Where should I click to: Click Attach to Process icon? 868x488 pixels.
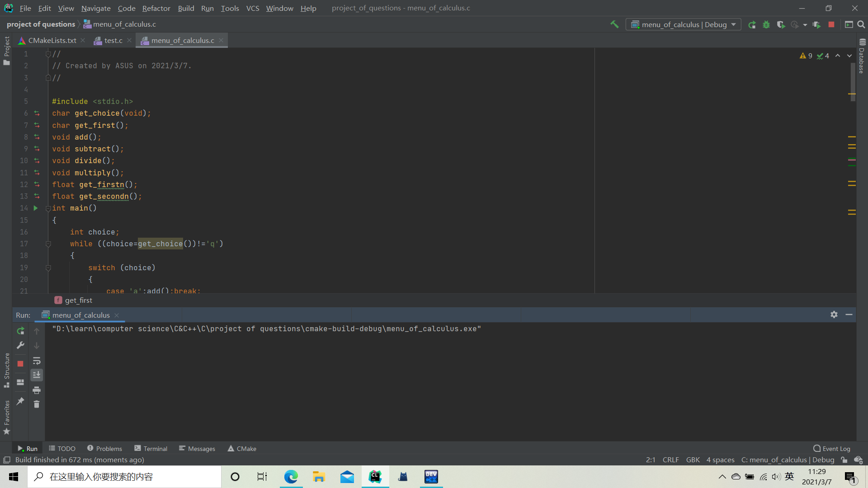click(x=816, y=24)
